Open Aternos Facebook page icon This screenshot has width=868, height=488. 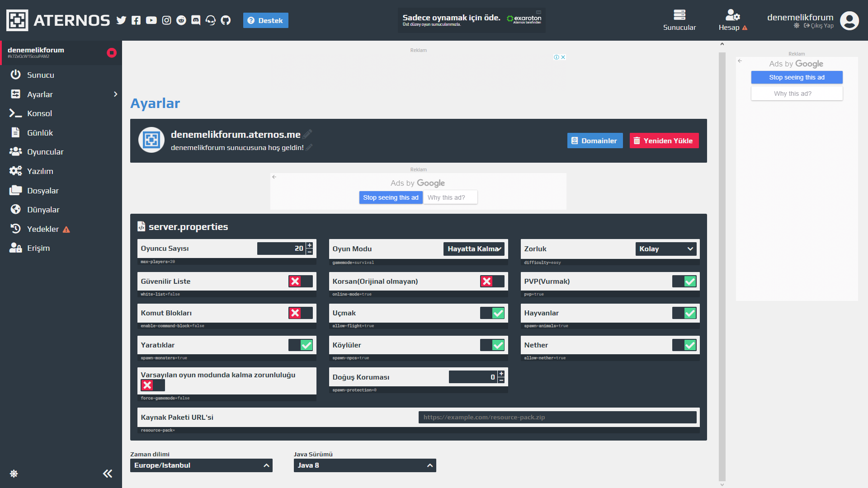pos(136,20)
